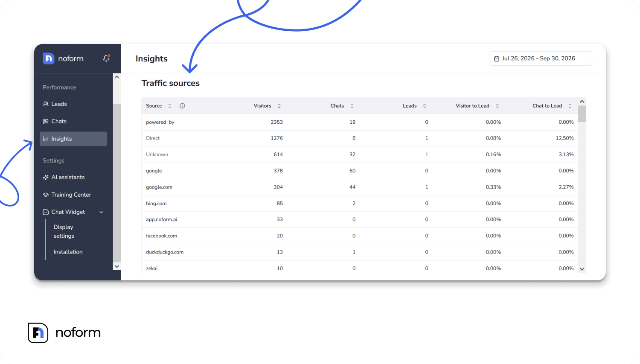The width and height of the screenshot is (640, 364).
Task: Select the app.noform.ai source cell
Action: pos(161,220)
